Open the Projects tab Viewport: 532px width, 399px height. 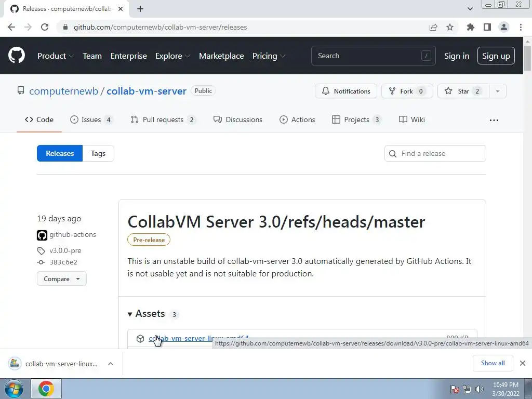tap(356, 119)
